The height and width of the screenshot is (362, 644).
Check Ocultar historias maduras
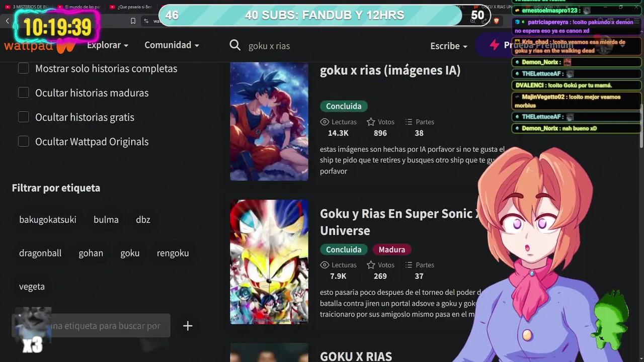(x=24, y=93)
